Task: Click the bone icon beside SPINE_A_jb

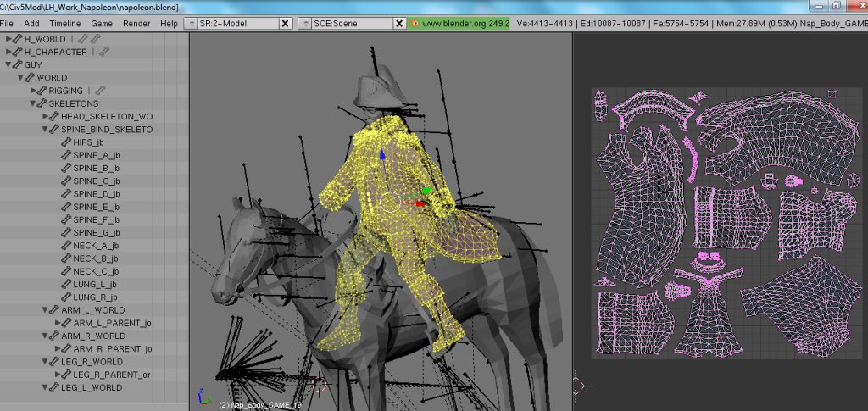Action: coord(66,155)
